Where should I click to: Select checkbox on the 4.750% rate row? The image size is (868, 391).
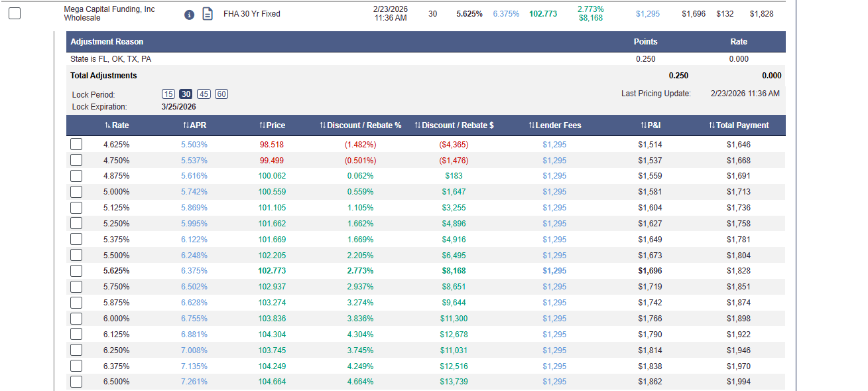76,160
